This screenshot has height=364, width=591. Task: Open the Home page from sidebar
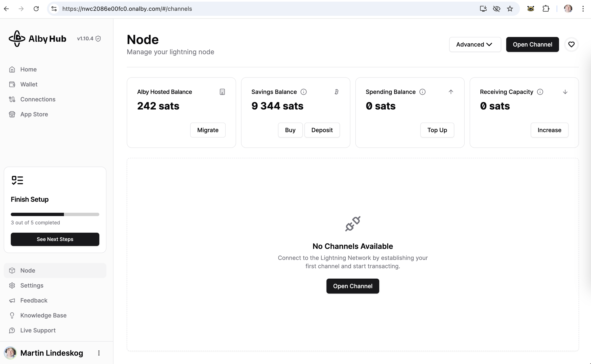[55, 69]
